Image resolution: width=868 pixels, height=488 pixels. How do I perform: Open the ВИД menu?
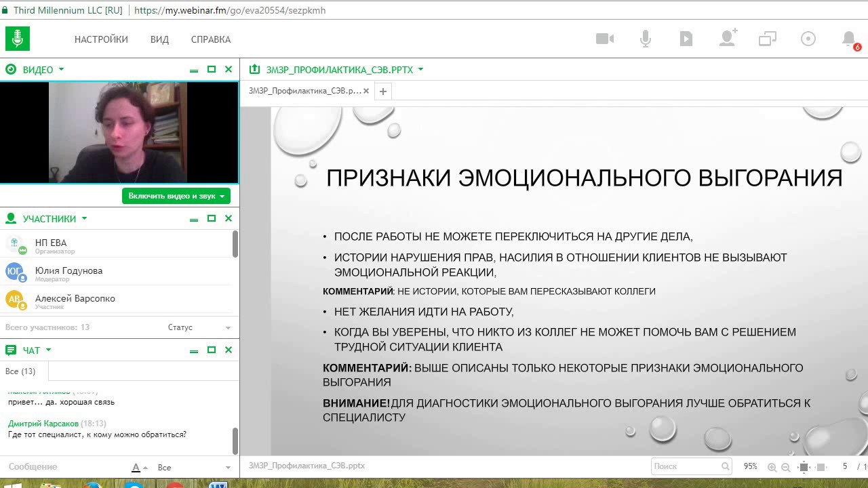pos(159,39)
